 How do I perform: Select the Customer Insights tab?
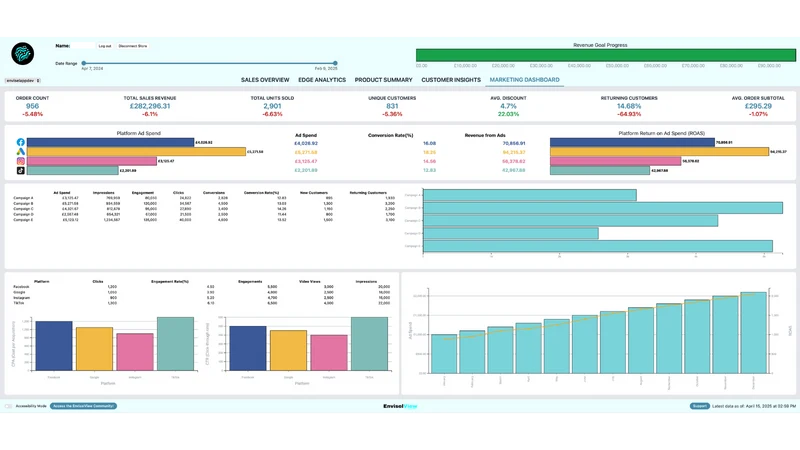[451, 80]
